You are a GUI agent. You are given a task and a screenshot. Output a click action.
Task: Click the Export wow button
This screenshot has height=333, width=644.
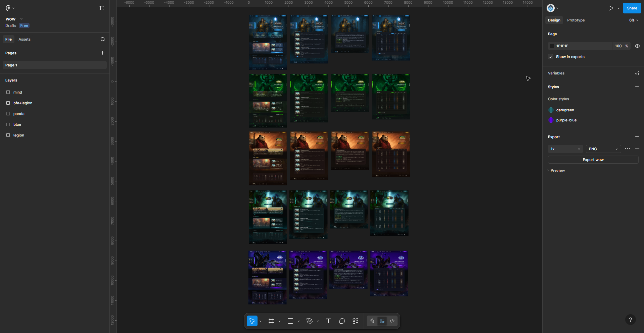click(x=593, y=160)
